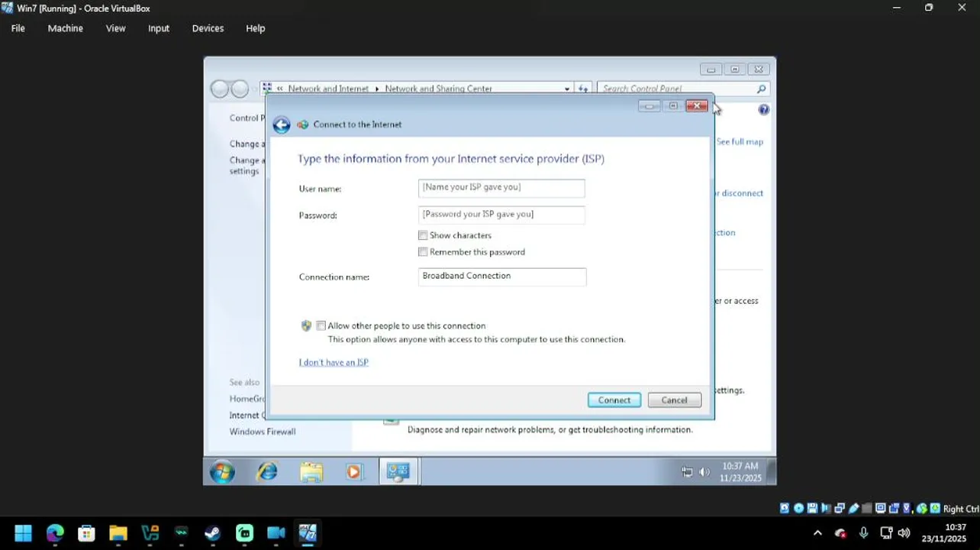The image size is (980, 550).
Task: Enable the Show characters checkbox
Action: [423, 235]
